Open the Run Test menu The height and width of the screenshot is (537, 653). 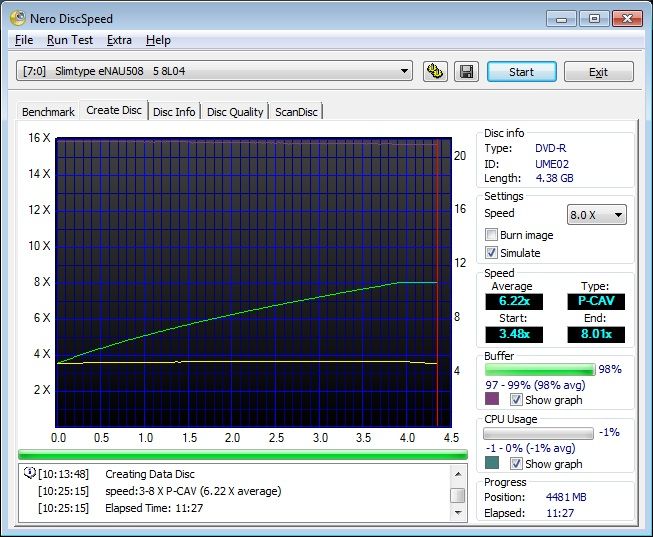click(69, 40)
